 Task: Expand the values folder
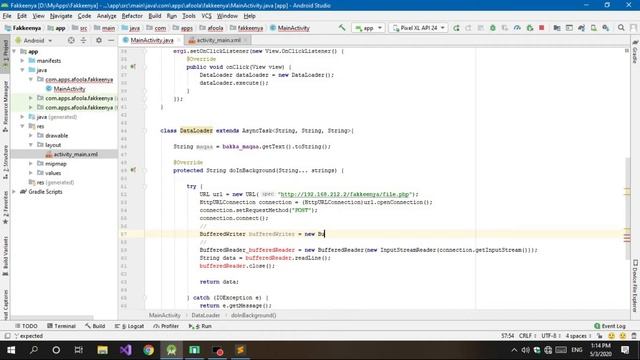[31, 173]
